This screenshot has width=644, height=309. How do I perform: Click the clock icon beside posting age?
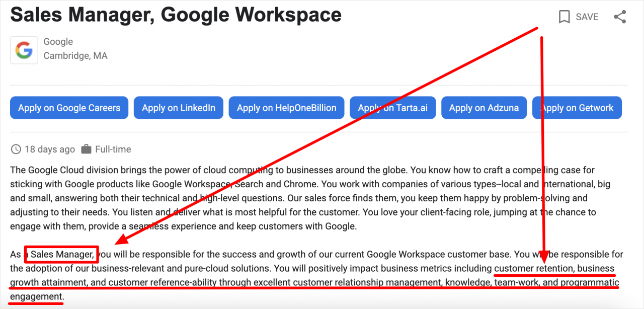click(x=16, y=149)
